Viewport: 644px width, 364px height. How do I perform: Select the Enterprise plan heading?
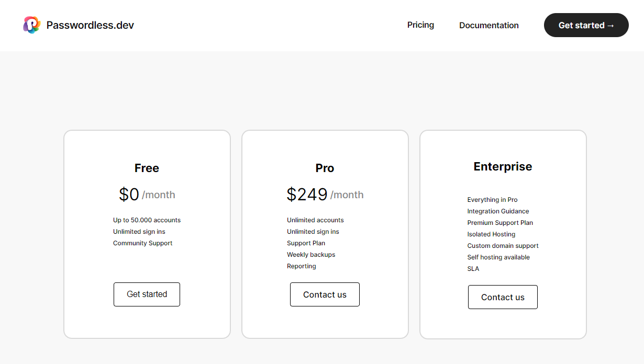point(503,166)
